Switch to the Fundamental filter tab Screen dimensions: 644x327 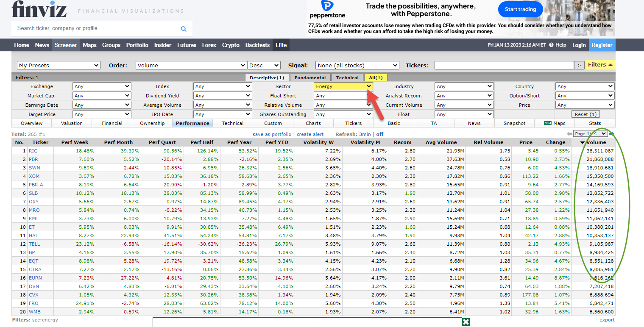click(310, 78)
